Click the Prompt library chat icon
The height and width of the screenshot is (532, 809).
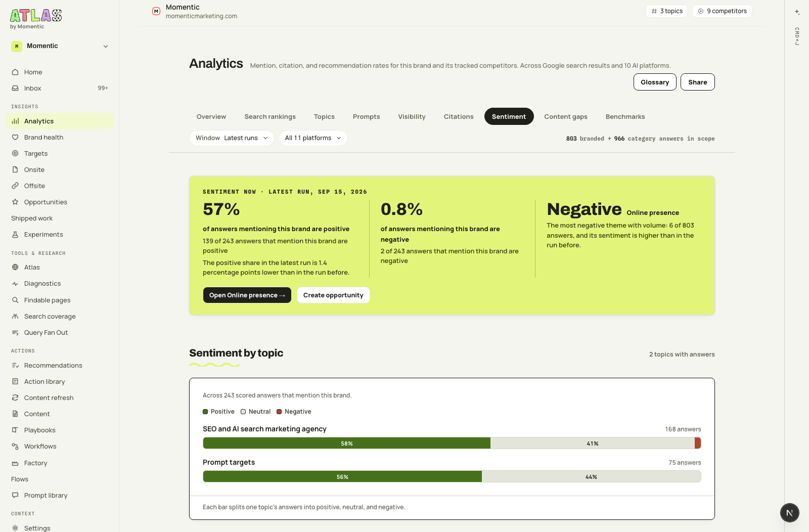(x=15, y=496)
